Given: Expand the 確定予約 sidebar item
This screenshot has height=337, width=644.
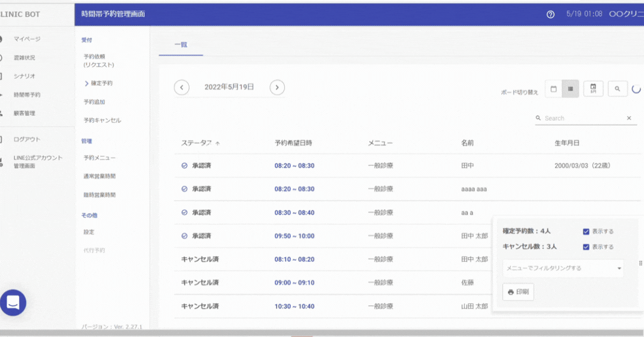Looking at the screenshot, I should pos(98,83).
